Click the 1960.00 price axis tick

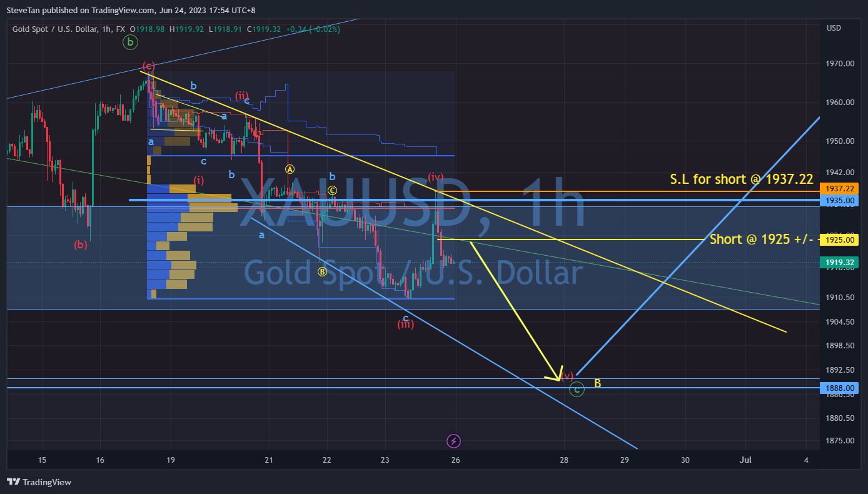[840, 103]
